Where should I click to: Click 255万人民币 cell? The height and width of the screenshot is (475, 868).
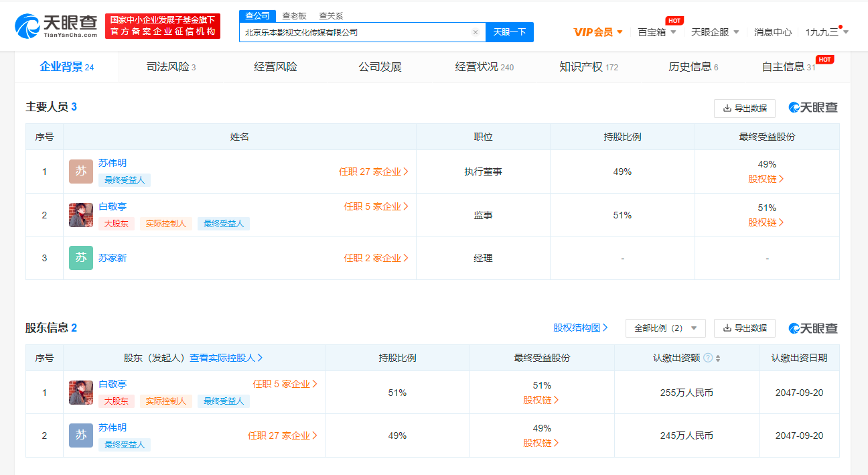pyautogui.click(x=686, y=393)
